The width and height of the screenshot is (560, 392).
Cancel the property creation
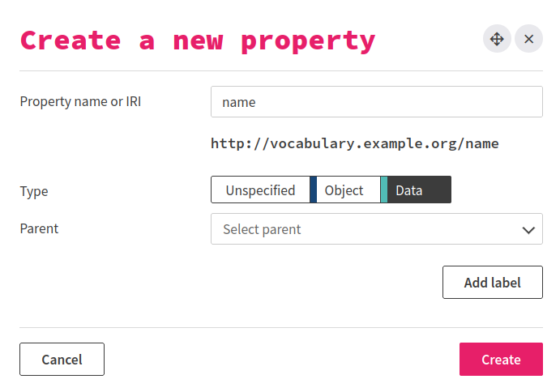[62, 360]
